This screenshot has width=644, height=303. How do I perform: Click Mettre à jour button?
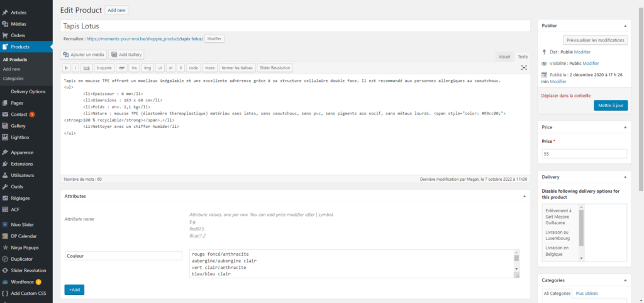(x=611, y=106)
